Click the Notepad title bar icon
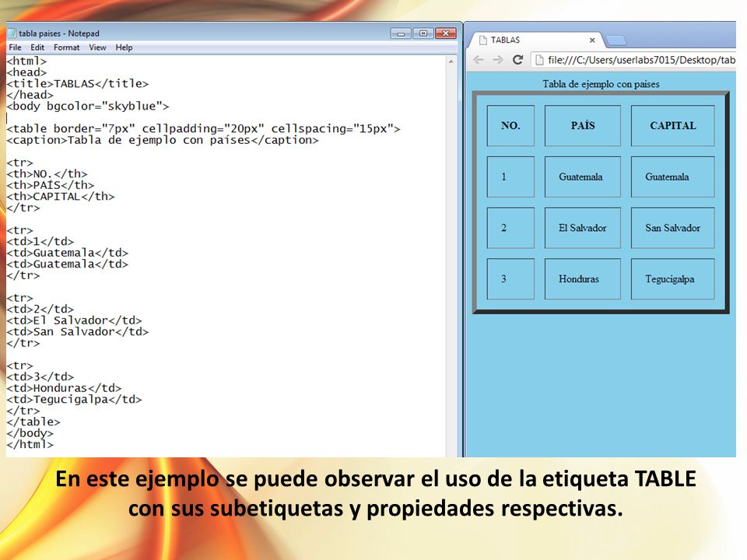Viewport: 747px width, 560px height. 12,33
